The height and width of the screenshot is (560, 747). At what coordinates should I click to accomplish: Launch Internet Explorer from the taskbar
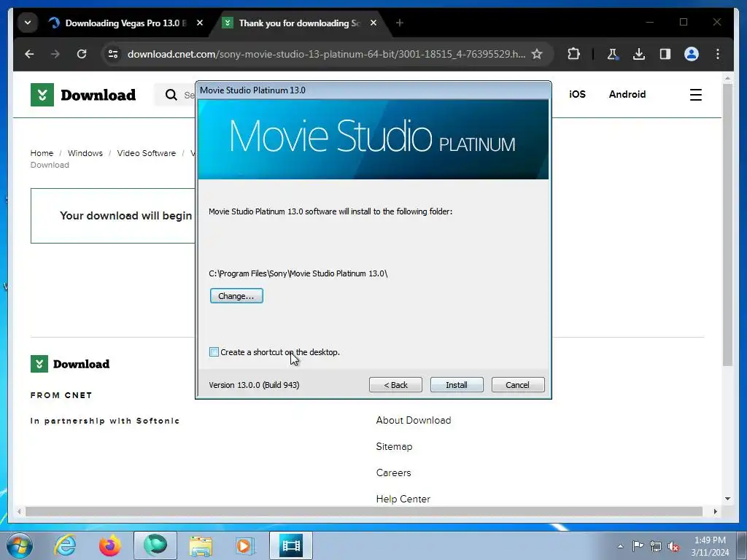click(65, 545)
